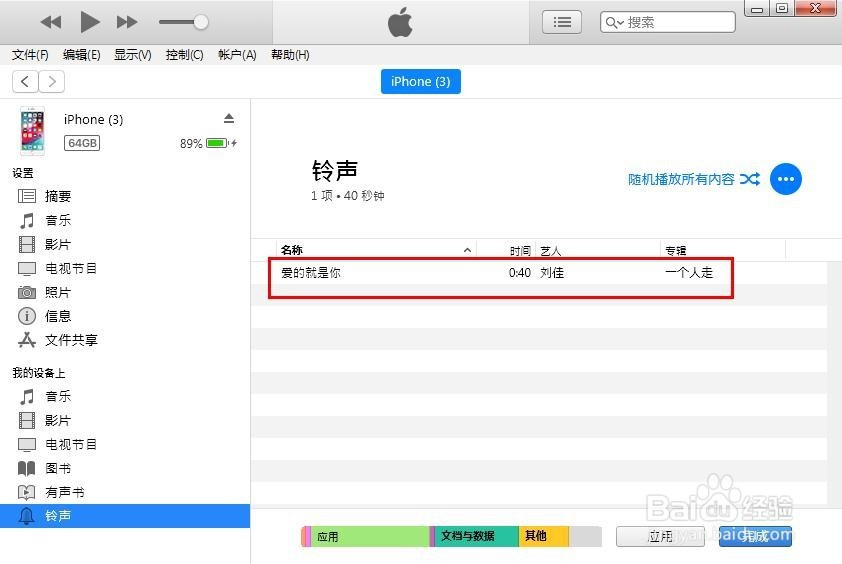Open the 控制(C) menu
Screen dimensions: 842x564
point(184,55)
